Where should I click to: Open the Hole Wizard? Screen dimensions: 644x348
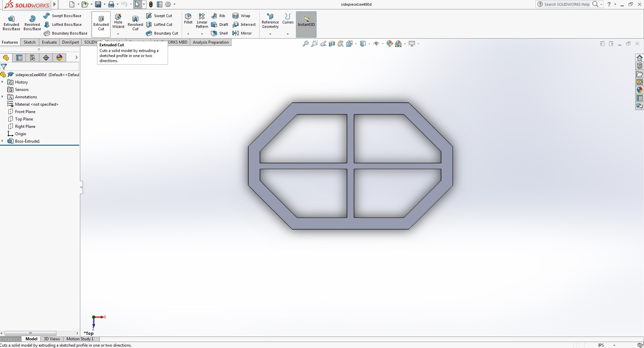click(x=118, y=21)
